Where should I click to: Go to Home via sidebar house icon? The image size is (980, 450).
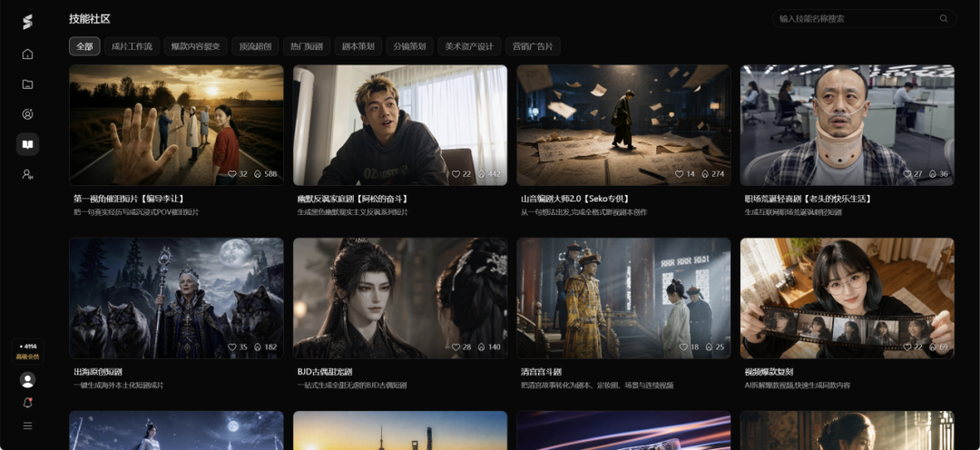coord(27,54)
